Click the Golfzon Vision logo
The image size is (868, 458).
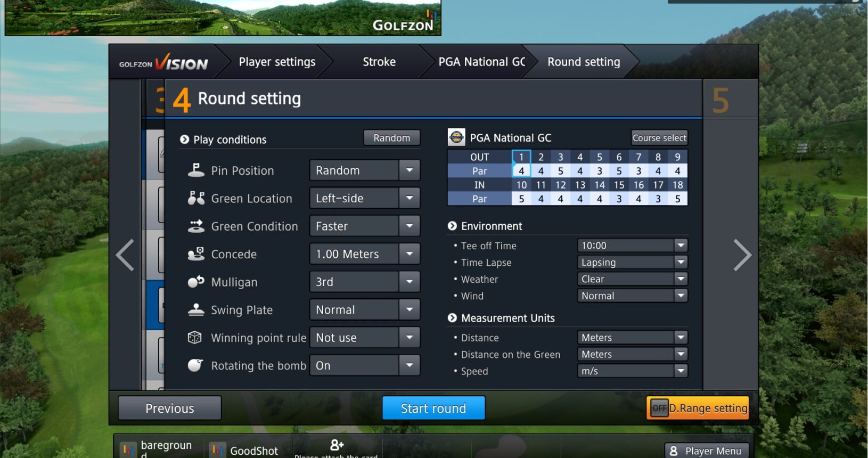(163, 63)
